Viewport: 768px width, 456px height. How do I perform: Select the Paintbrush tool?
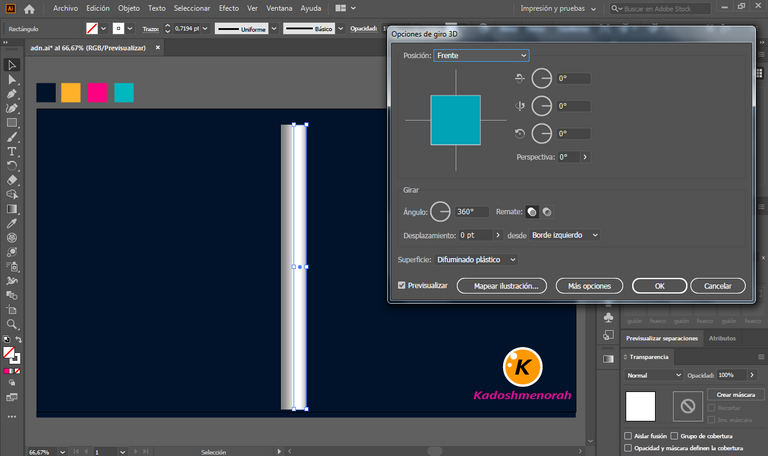tap(12, 137)
